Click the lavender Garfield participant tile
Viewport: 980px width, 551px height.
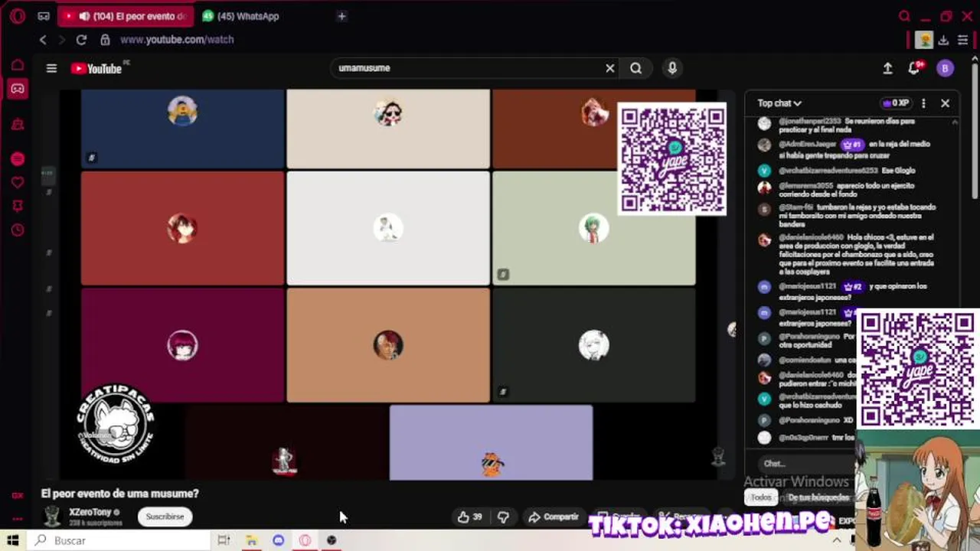(491, 443)
